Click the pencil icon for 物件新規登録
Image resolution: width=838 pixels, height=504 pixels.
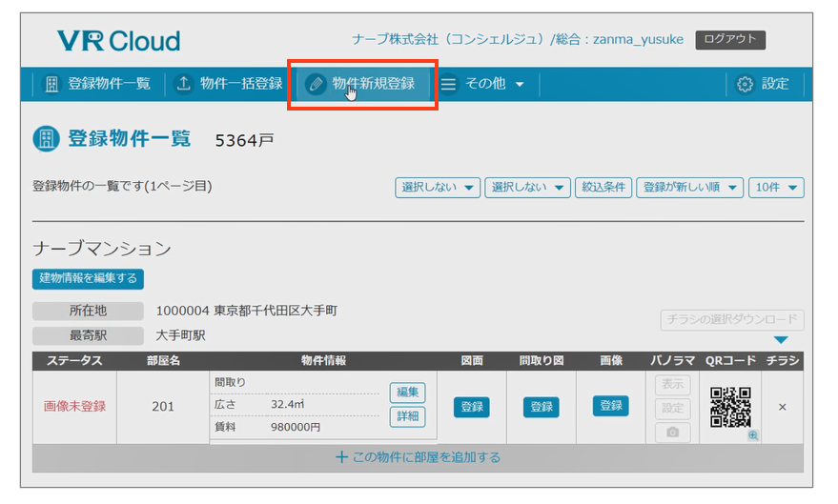[316, 84]
